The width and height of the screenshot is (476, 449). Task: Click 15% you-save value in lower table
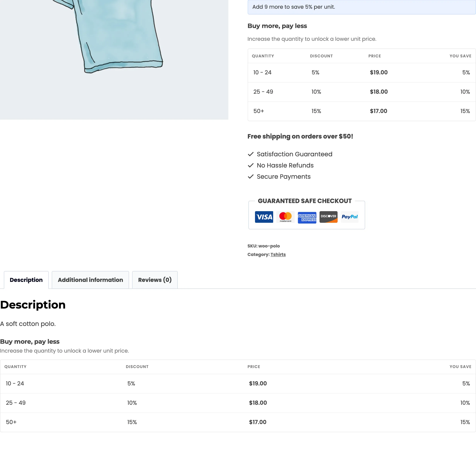pyautogui.click(x=465, y=422)
